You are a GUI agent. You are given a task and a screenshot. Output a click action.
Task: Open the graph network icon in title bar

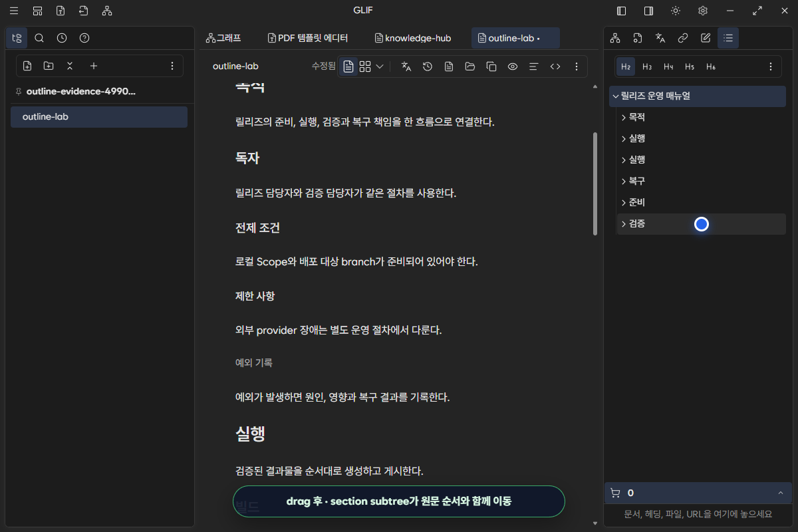click(107, 11)
